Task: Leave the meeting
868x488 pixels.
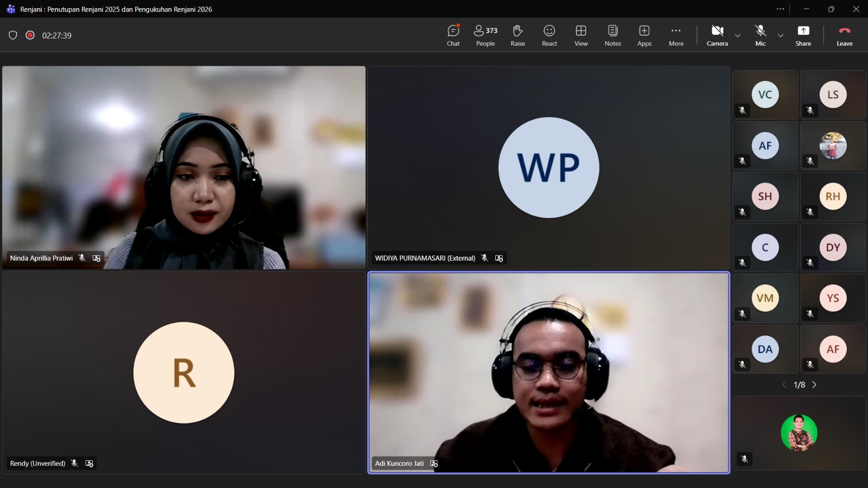Action: [844, 35]
